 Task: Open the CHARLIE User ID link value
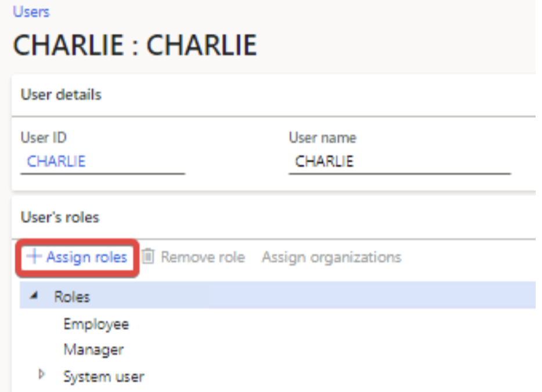tap(56, 161)
